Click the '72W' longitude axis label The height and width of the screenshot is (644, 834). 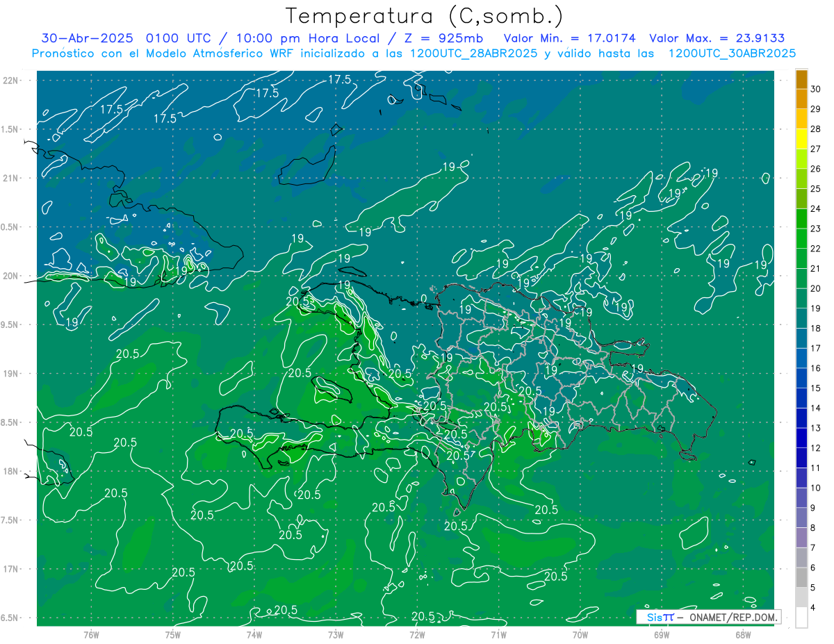(417, 635)
